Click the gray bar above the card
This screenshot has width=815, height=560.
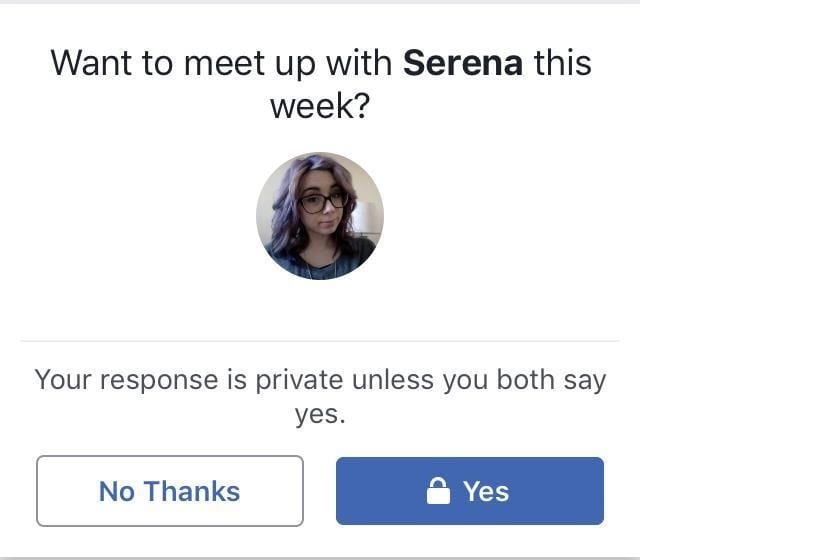coord(320,2)
